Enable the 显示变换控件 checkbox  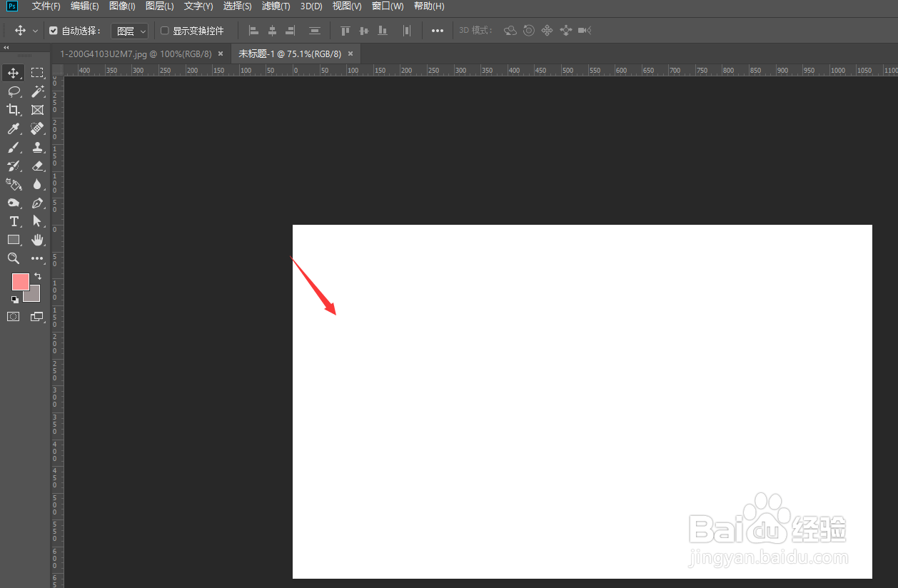coord(165,31)
